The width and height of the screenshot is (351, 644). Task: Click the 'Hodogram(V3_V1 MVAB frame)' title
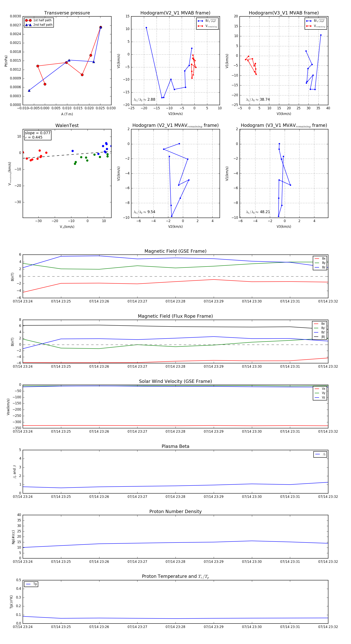(284, 13)
